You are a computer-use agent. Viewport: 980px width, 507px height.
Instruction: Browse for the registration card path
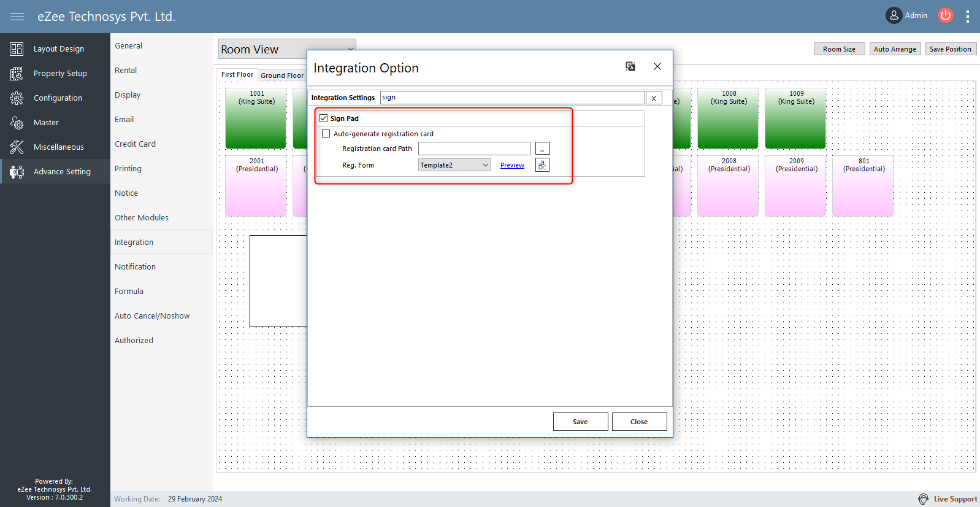(x=542, y=149)
